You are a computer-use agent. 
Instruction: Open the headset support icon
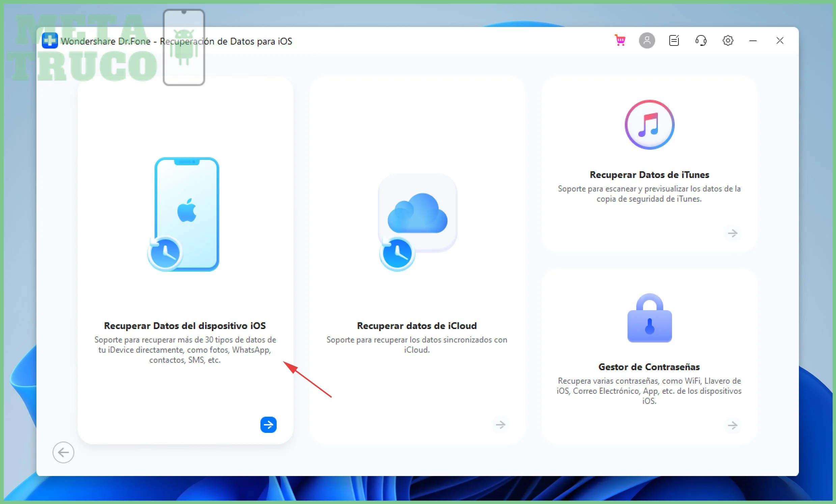701,41
